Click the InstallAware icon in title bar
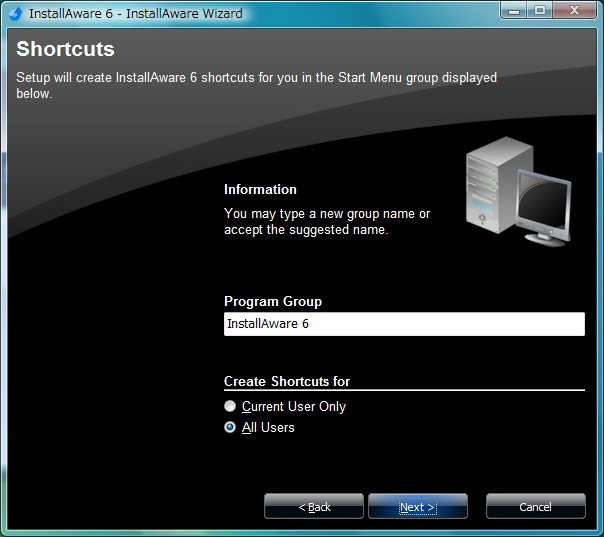This screenshot has width=604, height=537. pyautogui.click(x=16, y=13)
